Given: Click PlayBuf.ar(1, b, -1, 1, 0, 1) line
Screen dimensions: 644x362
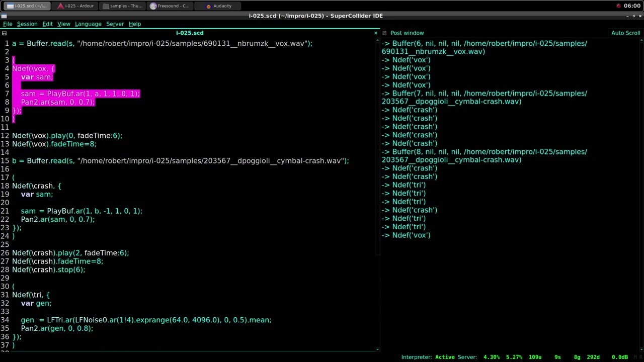Looking at the screenshot, I should click(82, 211).
